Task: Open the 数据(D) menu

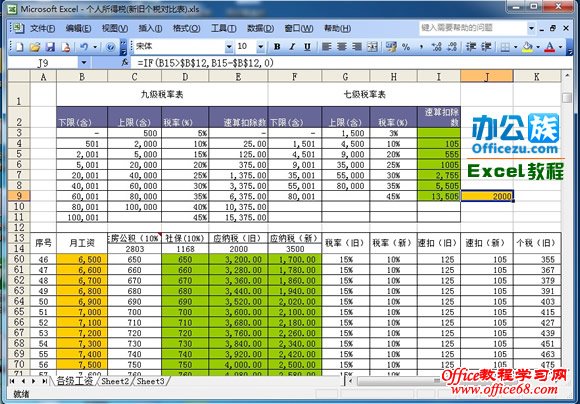Action: click(x=260, y=28)
